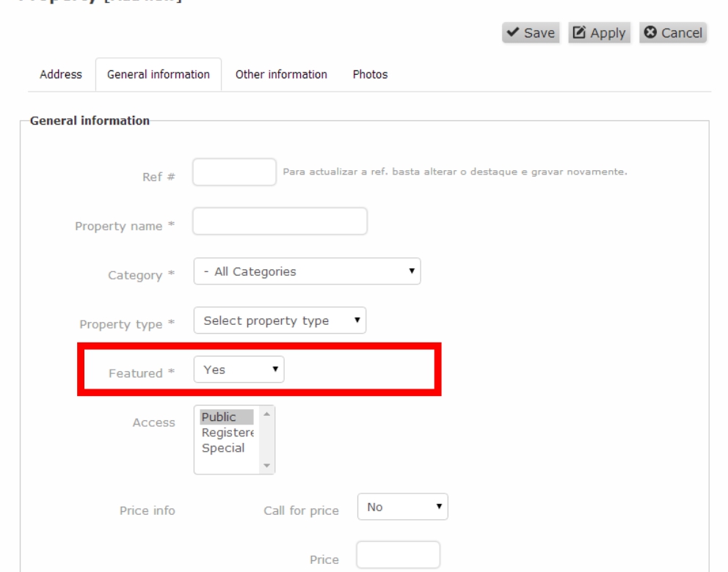Select the General information tab

click(x=159, y=74)
